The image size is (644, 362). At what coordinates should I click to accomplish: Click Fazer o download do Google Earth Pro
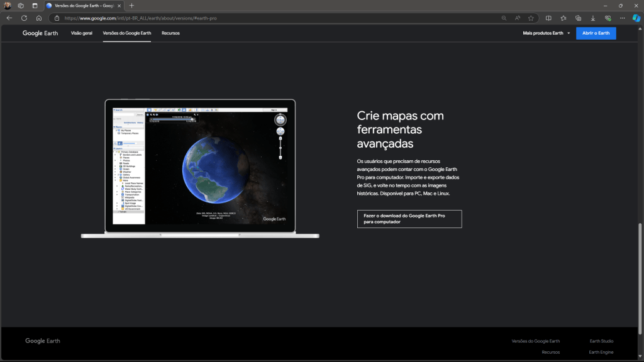(x=409, y=219)
